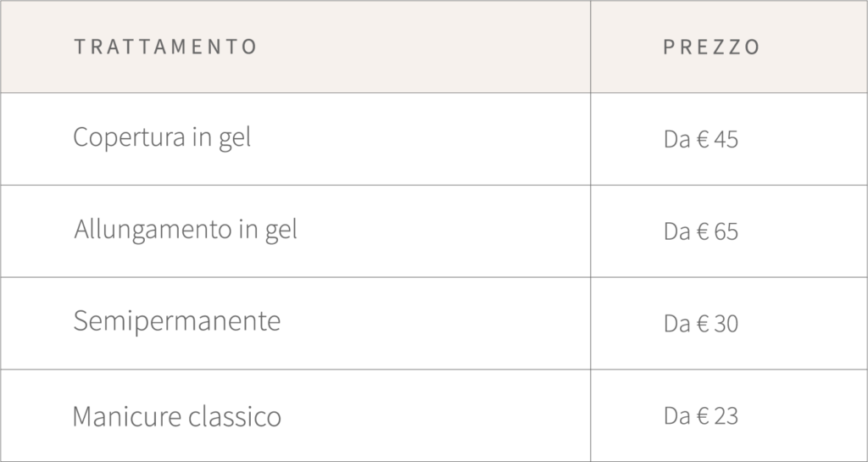Image resolution: width=868 pixels, height=462 pixels.
Task: Click the TRATTAMENTO column header
Action: 165,47
